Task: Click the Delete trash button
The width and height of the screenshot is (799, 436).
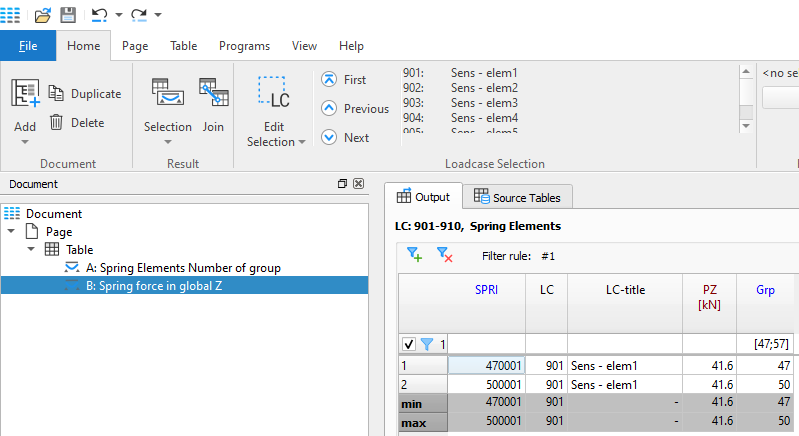Action: click(77, 123)
